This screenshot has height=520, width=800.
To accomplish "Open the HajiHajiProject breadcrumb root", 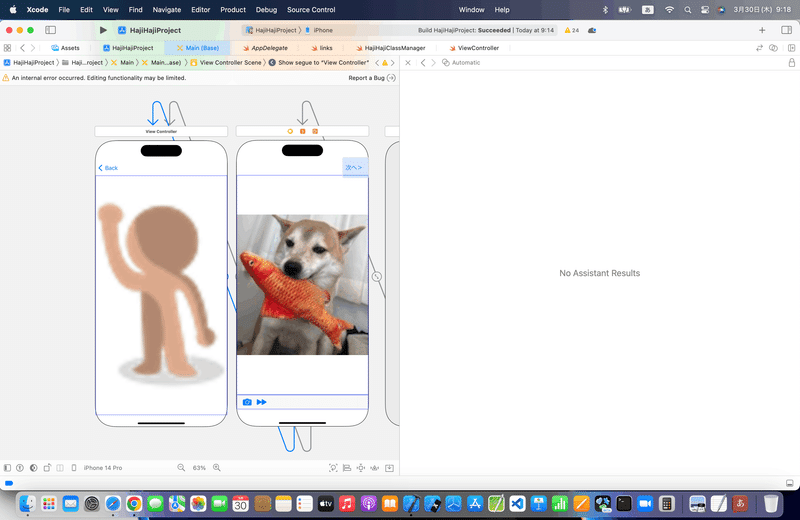I will click(29, 63).
